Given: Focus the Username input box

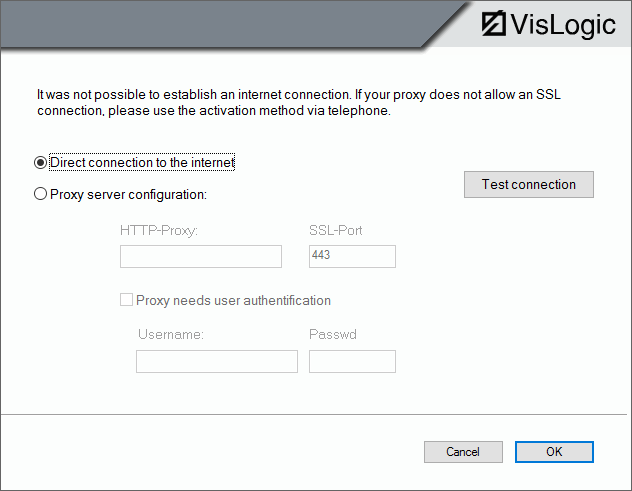Looking at the screenshot, I should [x=217, y=361].
